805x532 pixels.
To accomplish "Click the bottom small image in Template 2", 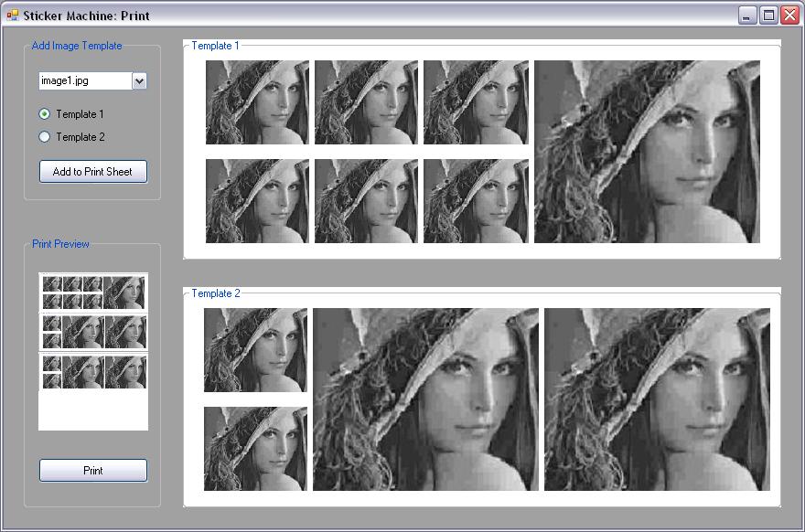I will (255, 449).
